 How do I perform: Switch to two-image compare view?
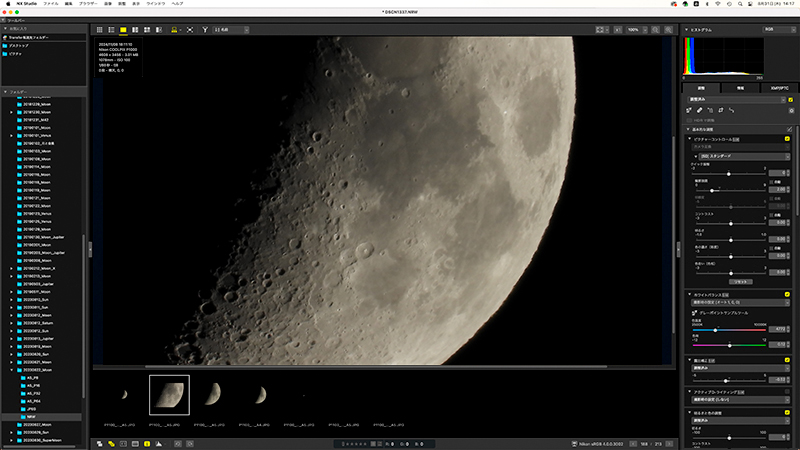coord(135,30)
